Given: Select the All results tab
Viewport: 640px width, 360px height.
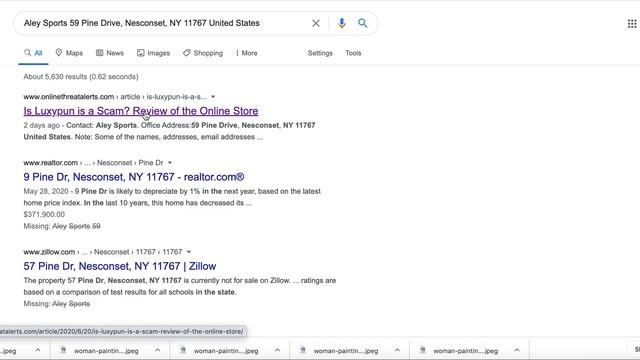Looking at the screenshot, I should pos(33,53).
